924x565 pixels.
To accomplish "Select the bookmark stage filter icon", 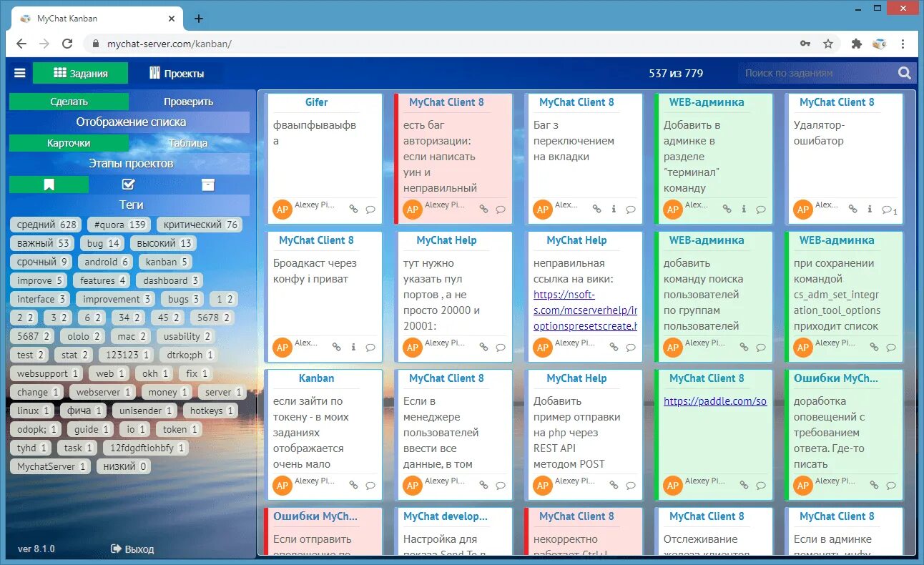I will 49,185.
